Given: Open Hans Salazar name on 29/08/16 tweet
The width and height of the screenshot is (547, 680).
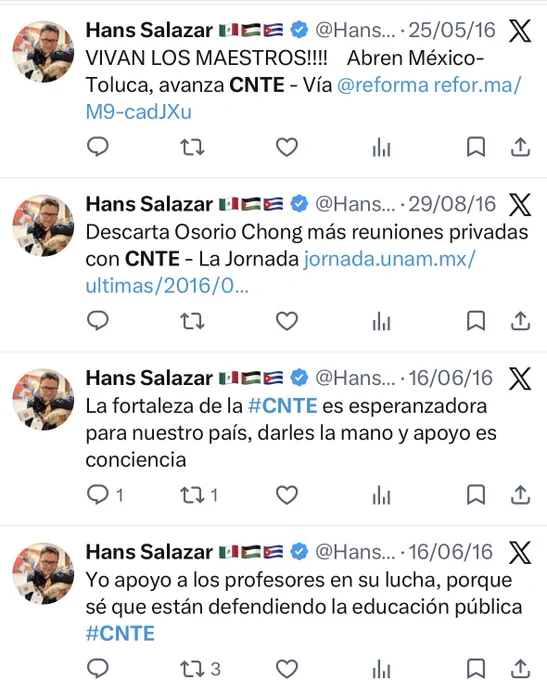Looking at the screenshot, I should point(149,204).
